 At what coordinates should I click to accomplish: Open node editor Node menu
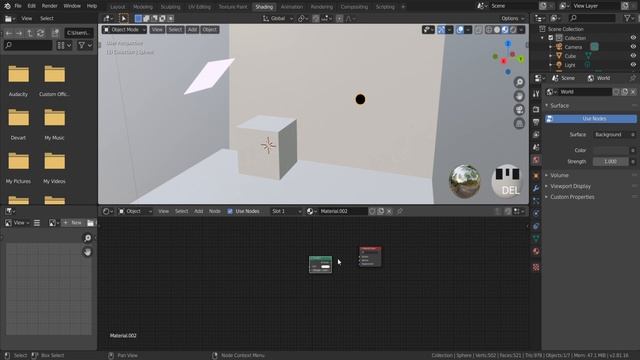point(215,211)
